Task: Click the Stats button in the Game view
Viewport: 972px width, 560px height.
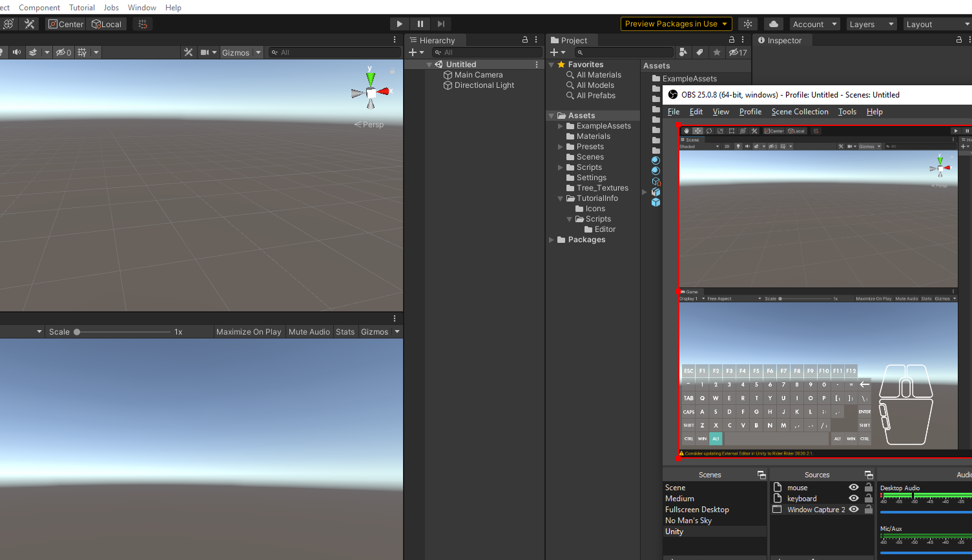Action: point(345,331)
